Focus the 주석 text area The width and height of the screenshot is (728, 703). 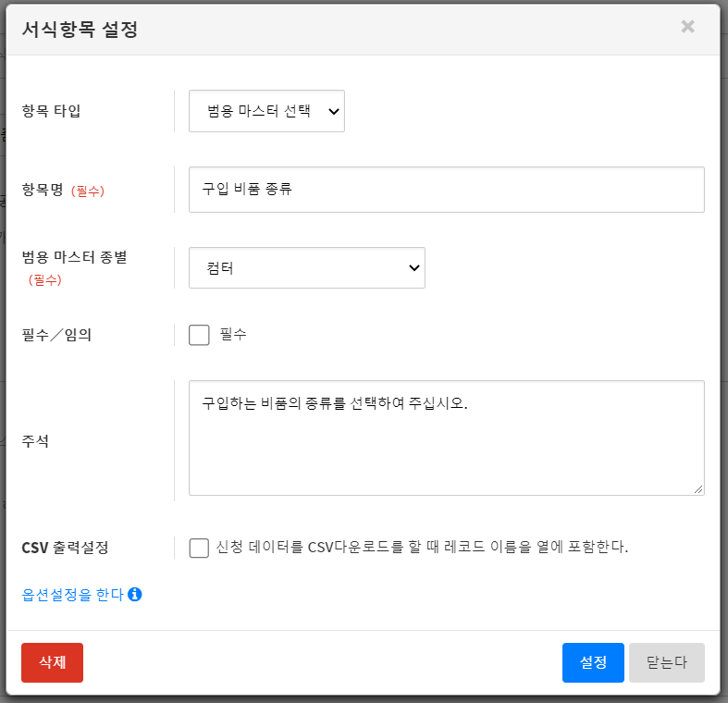[446, 438]
